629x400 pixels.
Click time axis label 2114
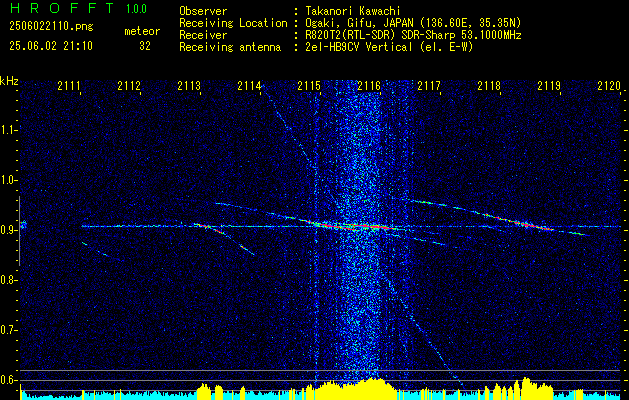point(249,86)
